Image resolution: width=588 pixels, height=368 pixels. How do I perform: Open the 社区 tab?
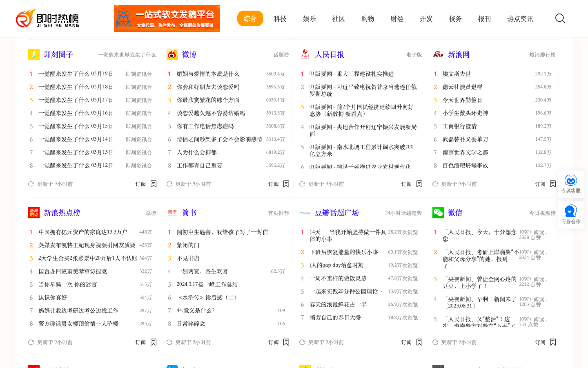tap(339, 19)
